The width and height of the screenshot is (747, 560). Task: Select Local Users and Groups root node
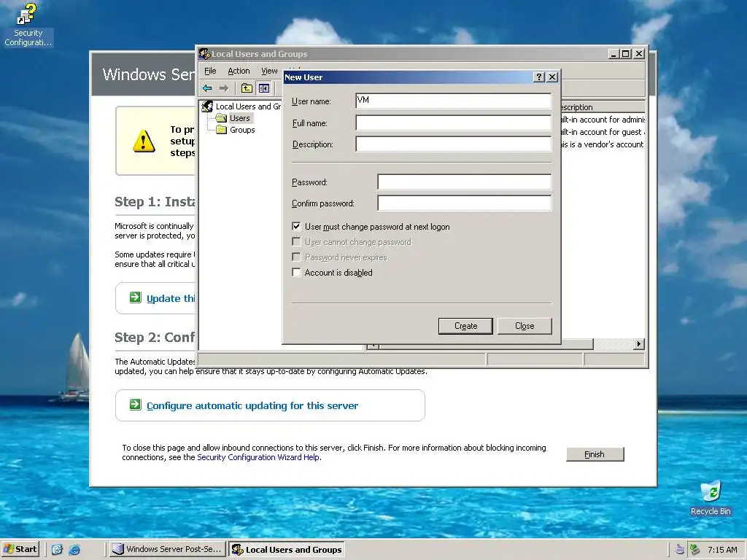[242, 106]
